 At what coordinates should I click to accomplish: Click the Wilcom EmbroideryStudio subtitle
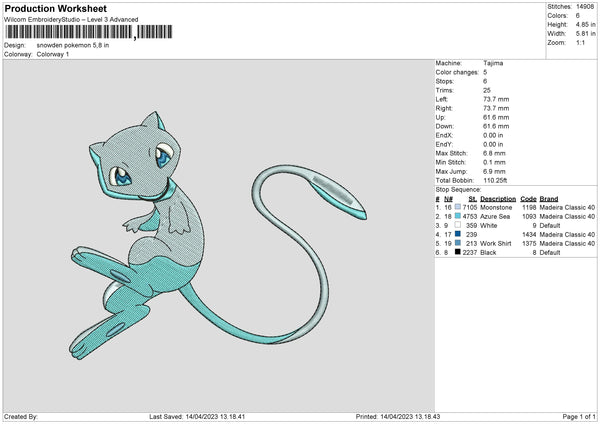point(71,20)
